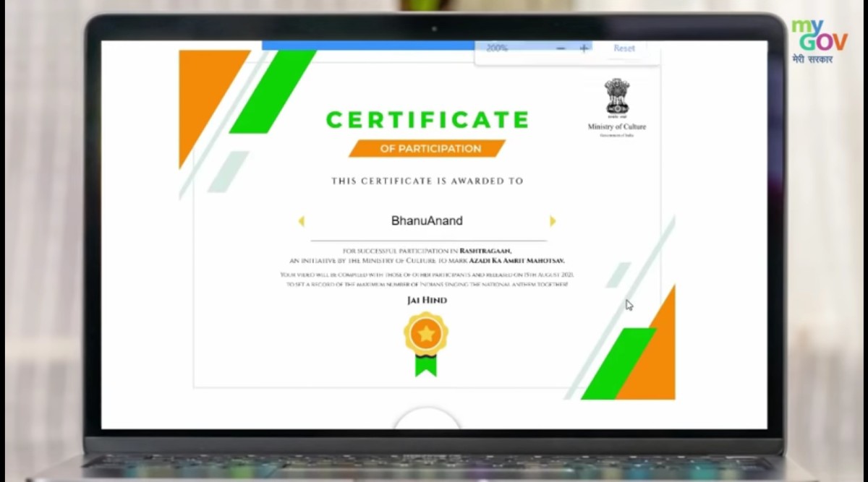Click the text THIS CERTIFICATE IS AWARDED TO
This screenshot has height=482, width=868.
tap(427, 181)
